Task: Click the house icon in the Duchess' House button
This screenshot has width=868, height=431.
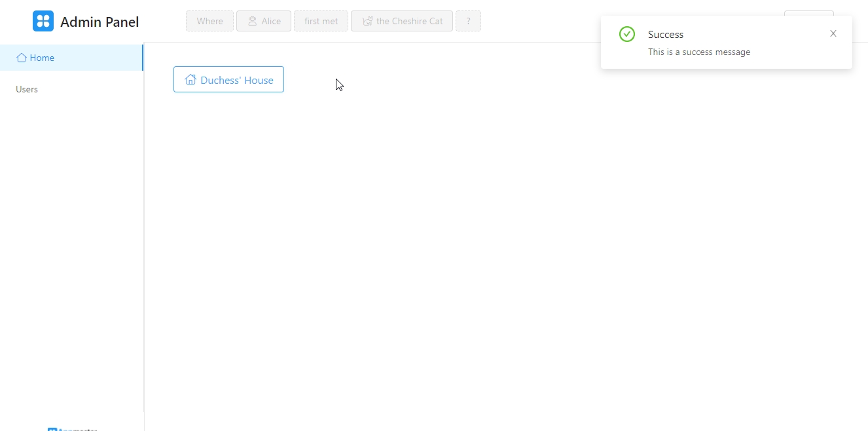Action: 190,80
